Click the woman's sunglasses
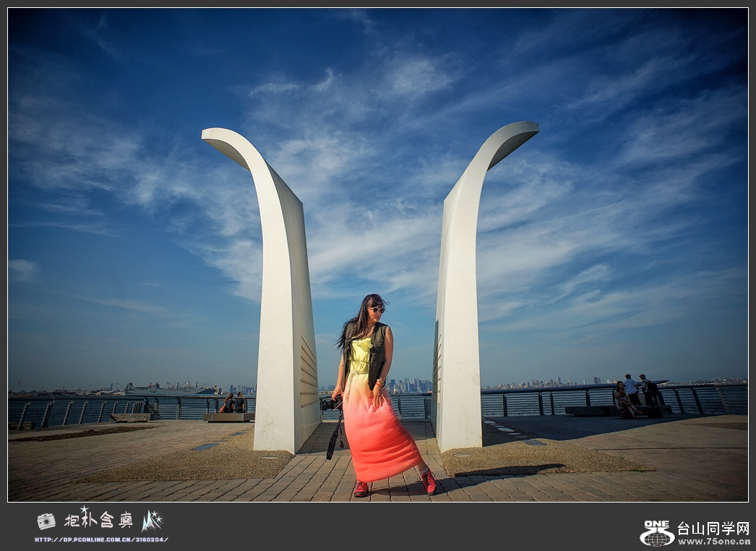This screenshot has height=551, width=756. click(377, 310)
